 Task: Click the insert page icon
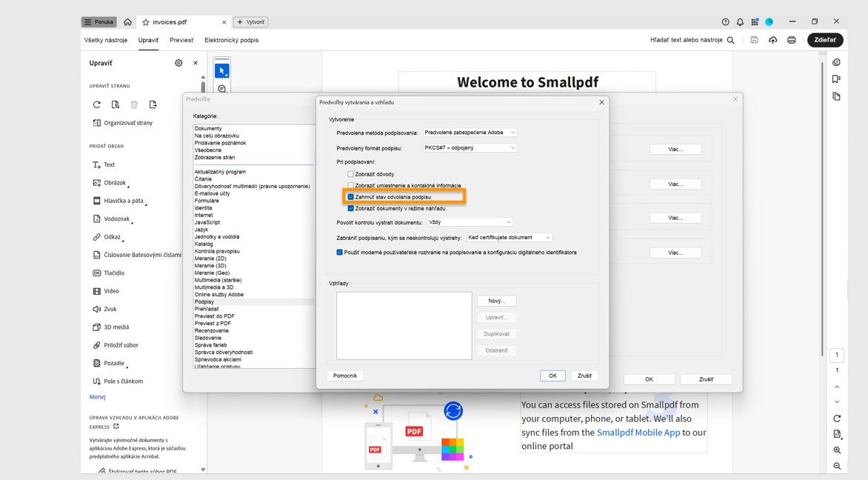(153, 104)
